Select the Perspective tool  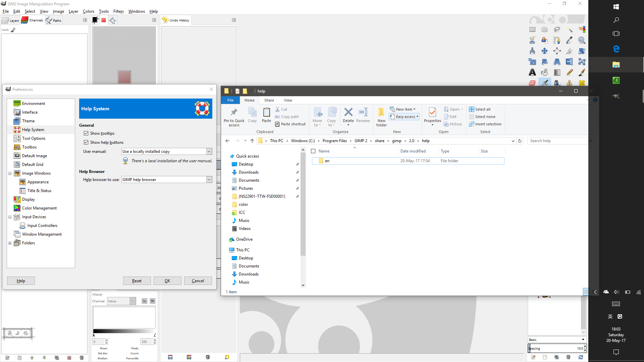(557, 62)
